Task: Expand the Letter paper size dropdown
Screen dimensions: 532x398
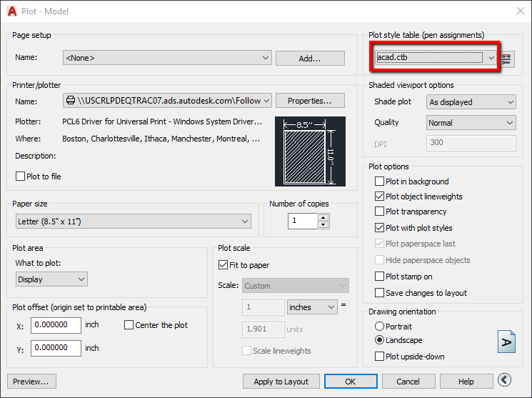Action: (x=134, y=222)
